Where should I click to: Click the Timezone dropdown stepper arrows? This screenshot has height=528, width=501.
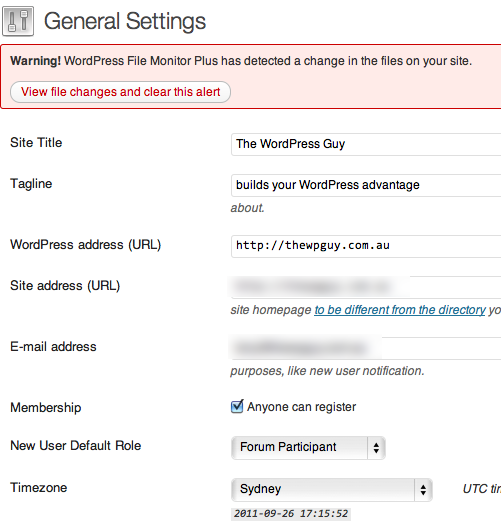click(424, 490)
